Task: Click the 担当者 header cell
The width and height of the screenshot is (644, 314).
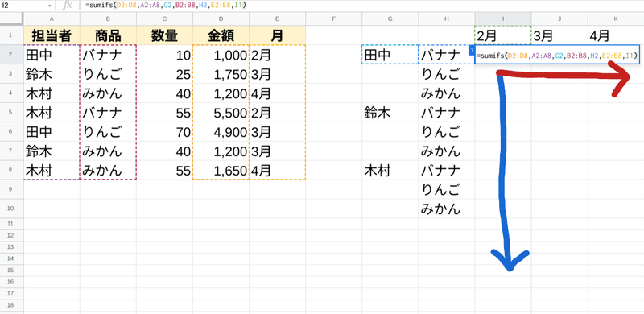Action: [x=52, y=35]
